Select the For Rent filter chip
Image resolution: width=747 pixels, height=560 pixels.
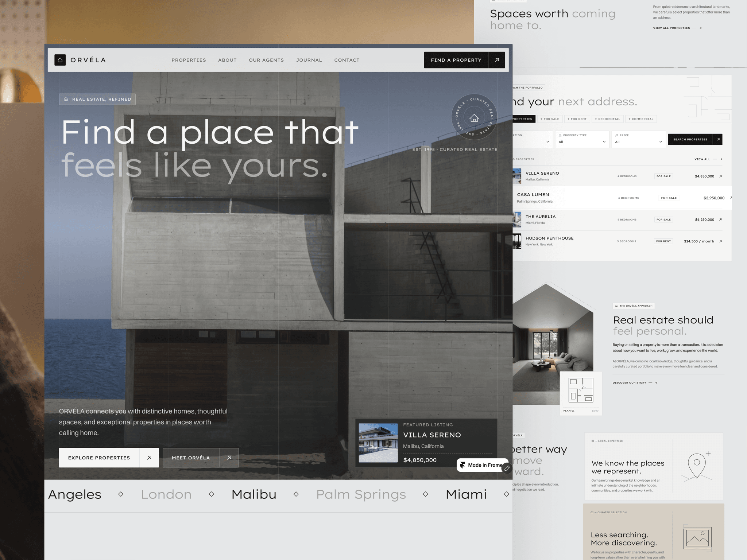click(x=577, y=119)
